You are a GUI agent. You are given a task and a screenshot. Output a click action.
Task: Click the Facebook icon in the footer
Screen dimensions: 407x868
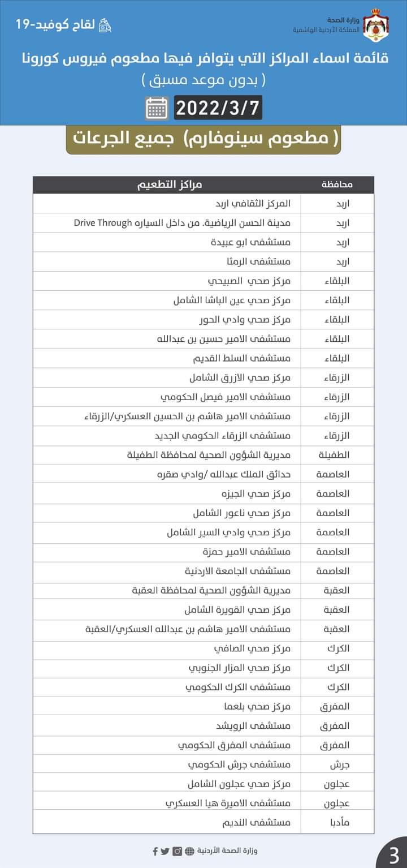pos(155,850)
